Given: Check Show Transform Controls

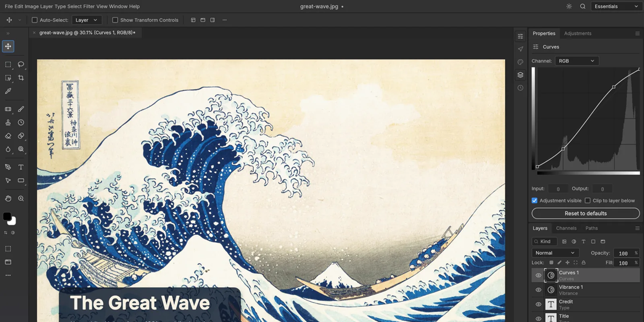Looking at the screenshot, I should pos(115,20).
